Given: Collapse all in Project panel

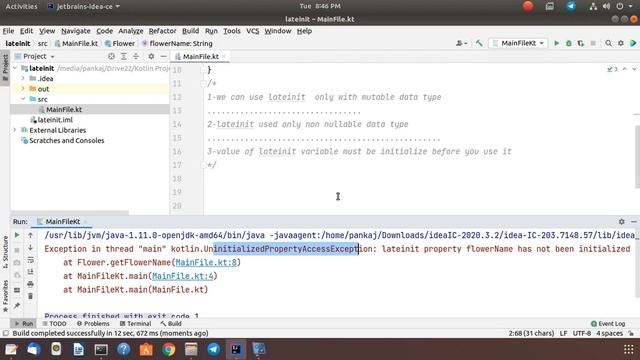Looking at the screenshot, I should 136,56.
